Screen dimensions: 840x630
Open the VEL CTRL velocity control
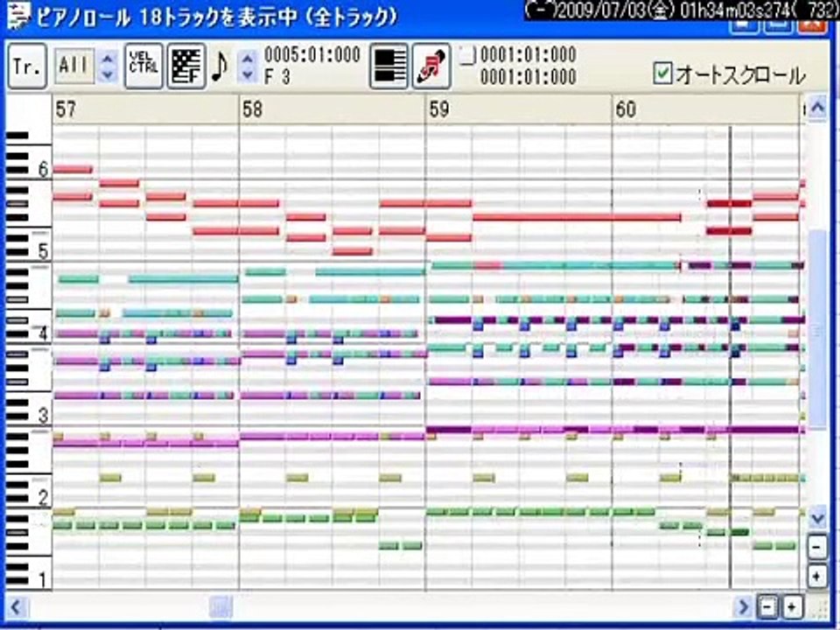143,66
